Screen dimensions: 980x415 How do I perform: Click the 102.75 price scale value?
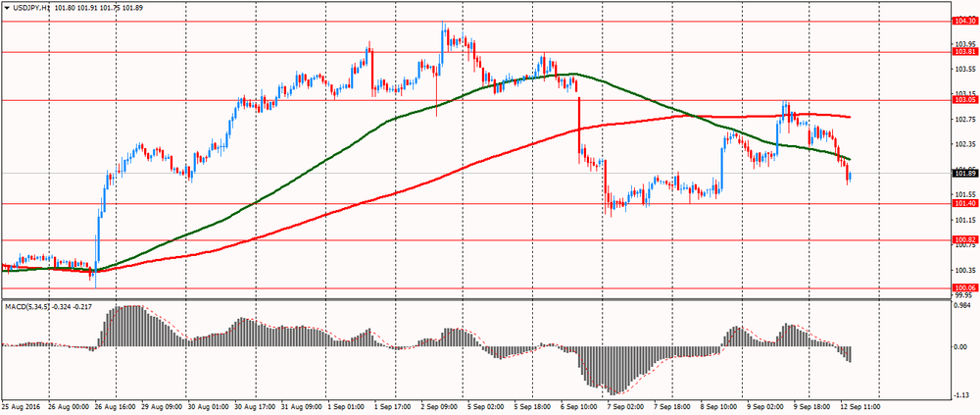coord(964,119)
